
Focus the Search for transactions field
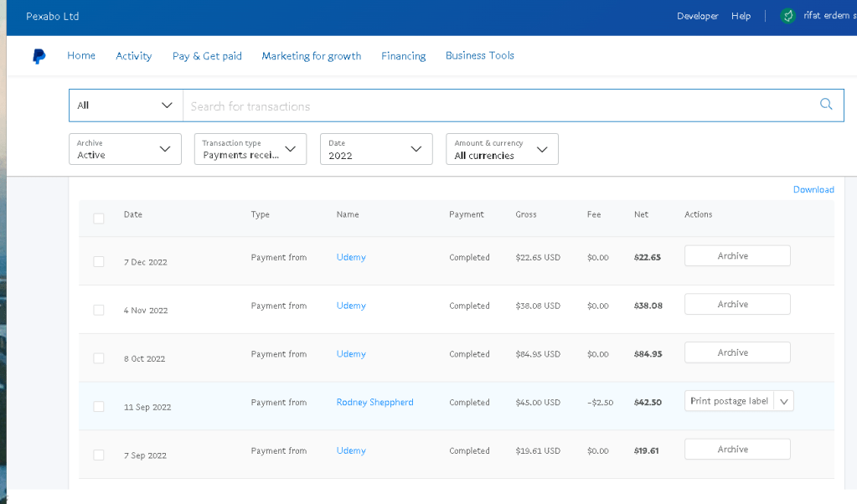(500, 105)
